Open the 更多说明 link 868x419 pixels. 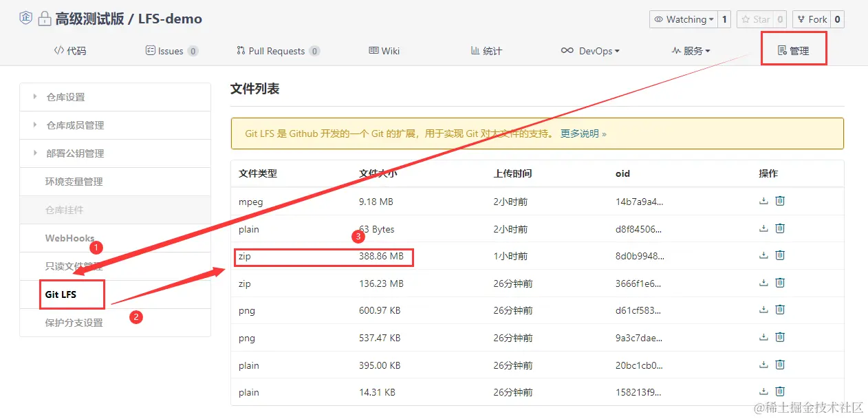click(x=583, y=133)
